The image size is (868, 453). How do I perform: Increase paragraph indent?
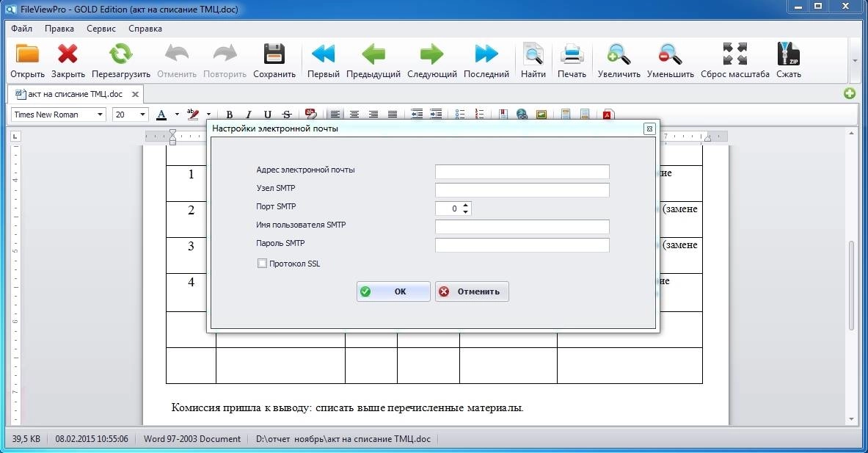click(x=437, y=115)
